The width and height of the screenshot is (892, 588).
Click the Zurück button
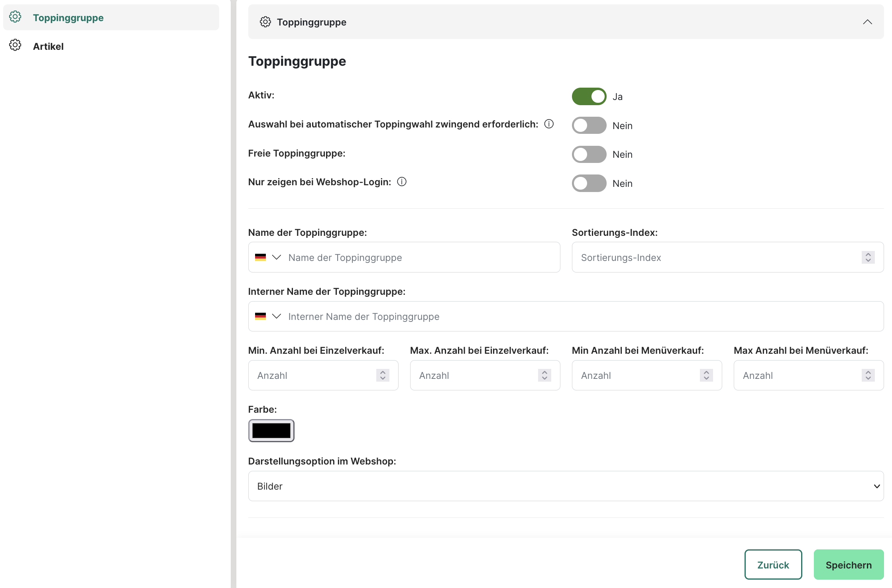pyautogui.click(x=773, y=564)
